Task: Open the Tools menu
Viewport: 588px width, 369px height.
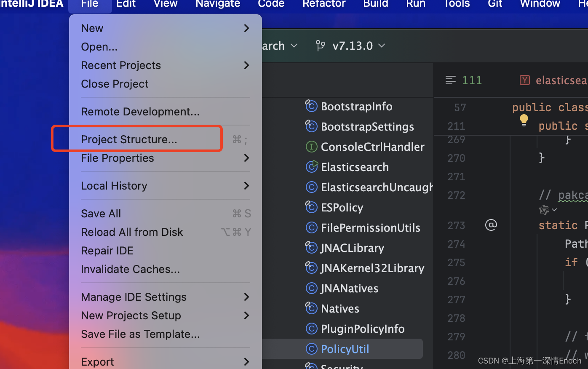Action: 457,4
